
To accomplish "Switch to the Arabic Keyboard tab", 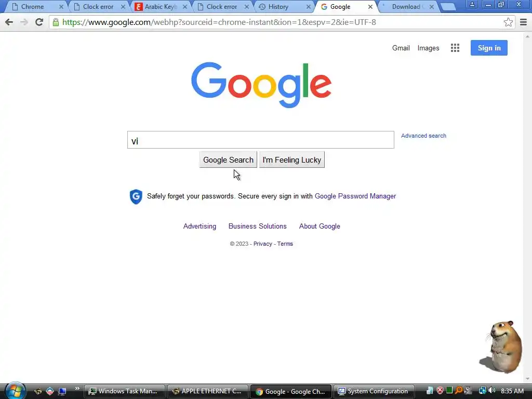I will tap(160, 7).
